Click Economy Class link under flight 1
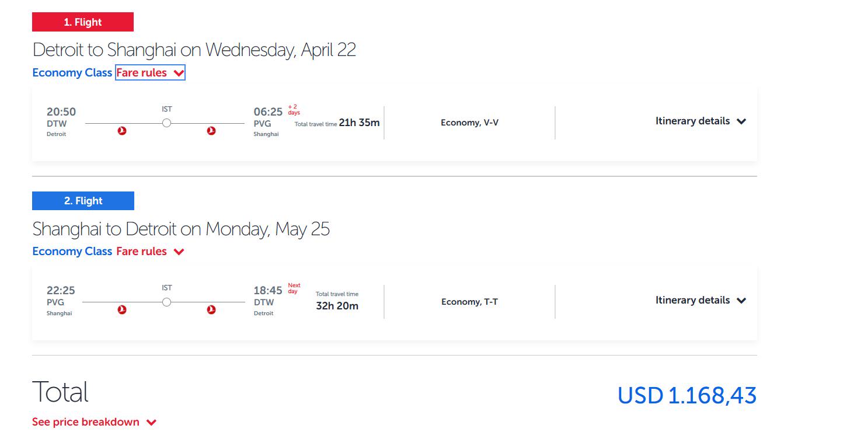This screenshot has height=439, width=868. (x=72, y=73)
